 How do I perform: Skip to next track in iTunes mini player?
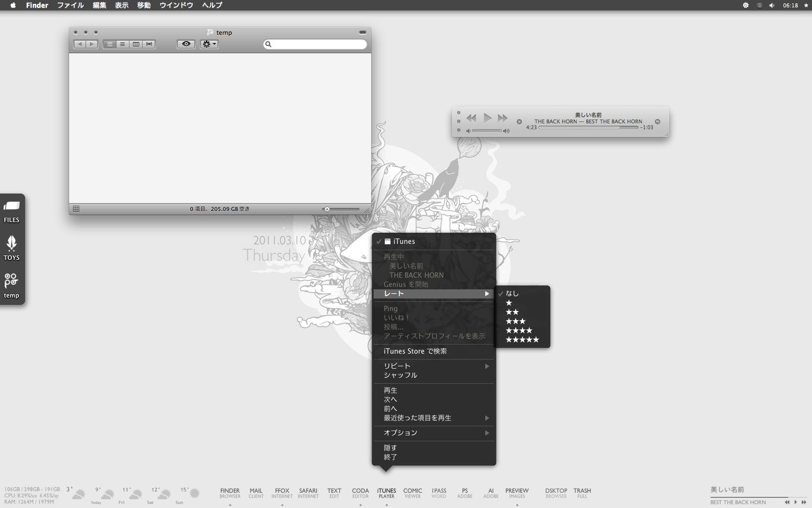point(503,118)
